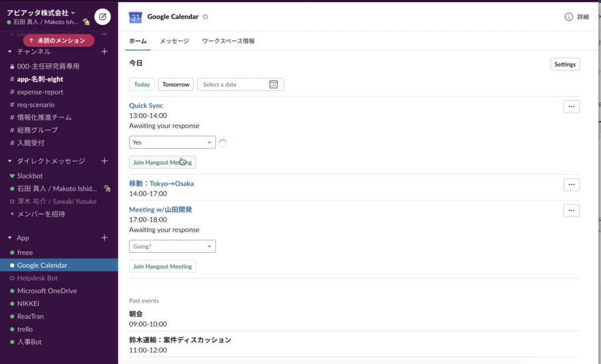Open the Meeting w/山田開発 event link
This screenshot has height=364, width=601.
coord(161,209)
